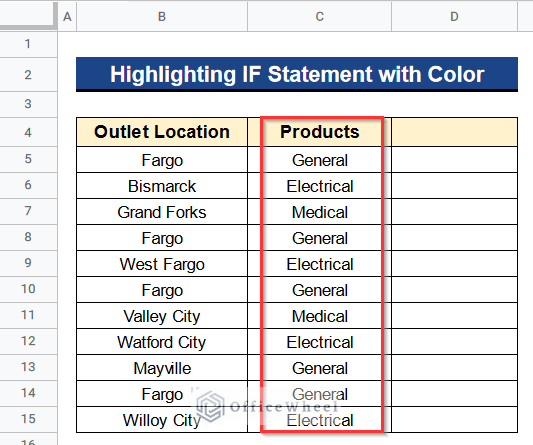This screenshot has height=445, width=533.
Task: Select row 7 header
Action: pos(28,211)
